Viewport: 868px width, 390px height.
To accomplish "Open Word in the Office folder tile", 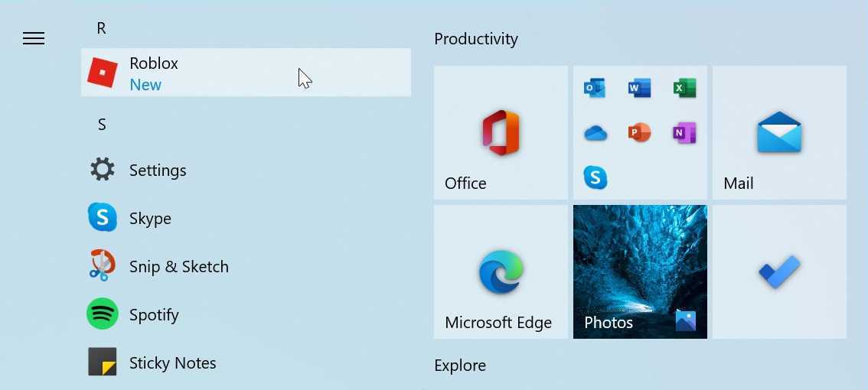I will point(639,88).
